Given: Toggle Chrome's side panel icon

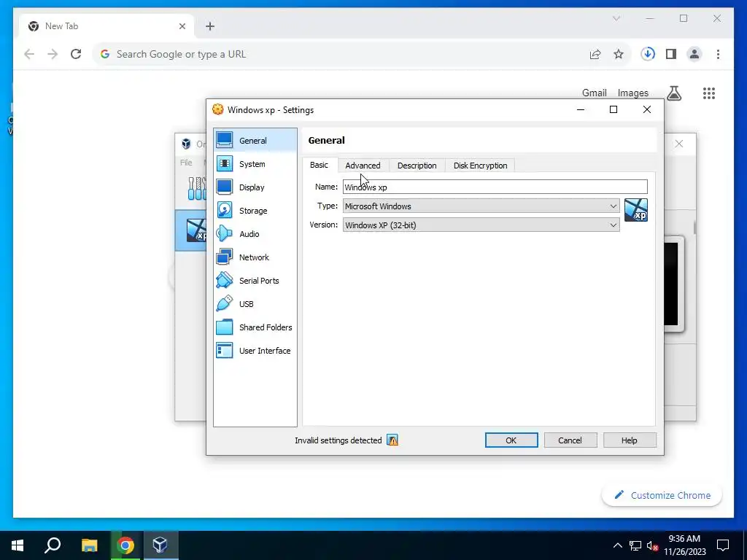Looking at the screenshot, I should tap(671, 54).
